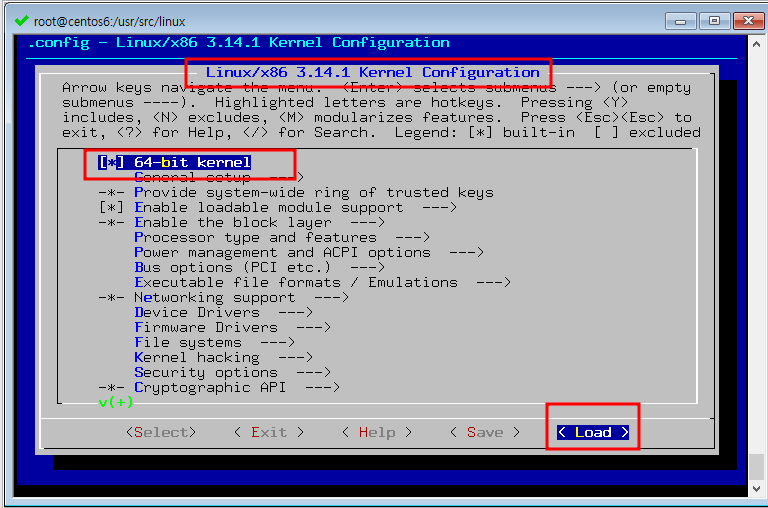The width and height of the screenshot is (768, 508).
Task: Click the .config header line text
Action: pyautogui.click(x=239, y=43)
